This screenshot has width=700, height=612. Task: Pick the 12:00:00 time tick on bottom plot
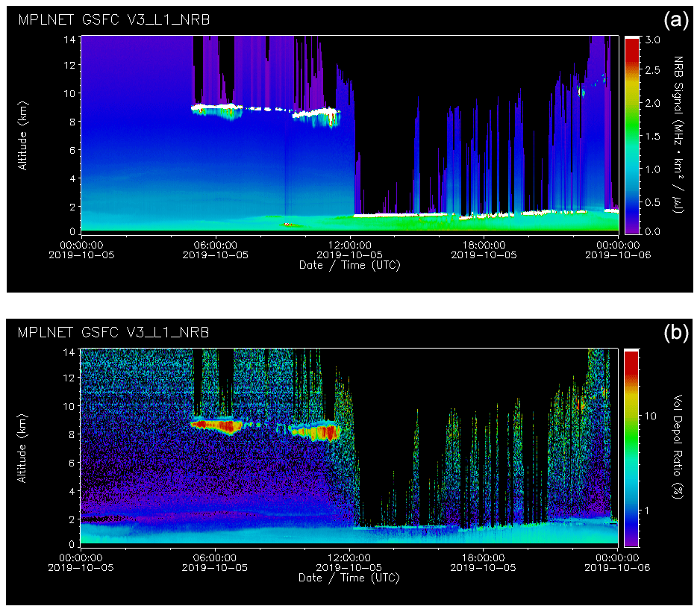tap(349, 557)
